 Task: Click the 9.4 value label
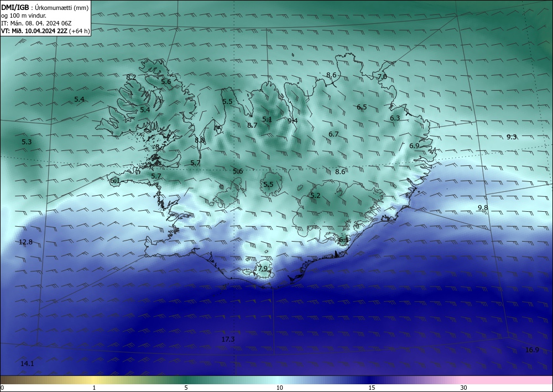[x=293, y=121]
